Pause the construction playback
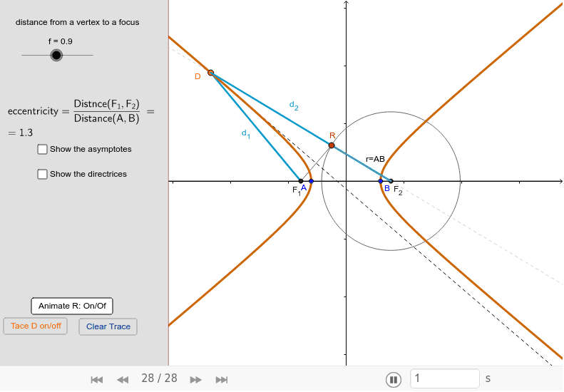 (394, 380)
